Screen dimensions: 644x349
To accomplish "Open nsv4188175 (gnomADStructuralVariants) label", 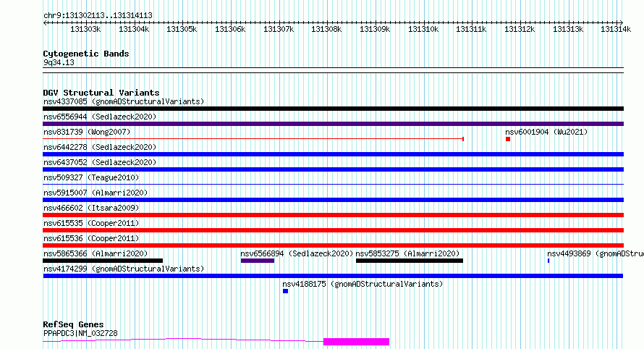I will click(363, 284).
